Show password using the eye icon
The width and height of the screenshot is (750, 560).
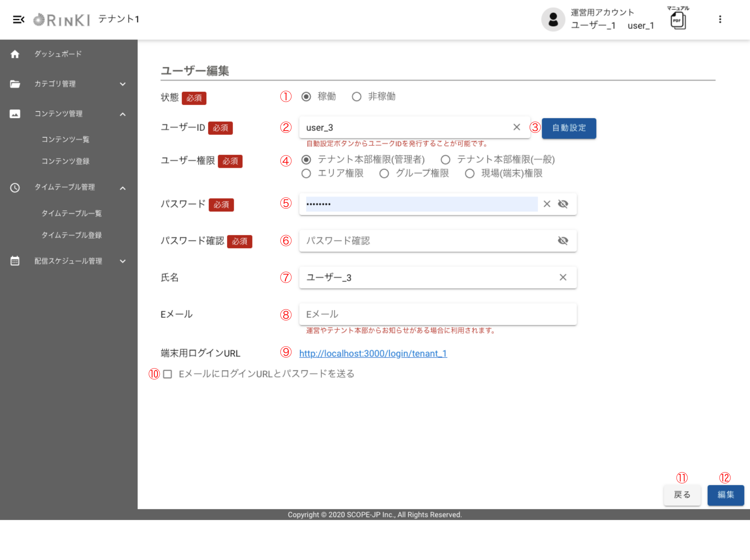point(563,204)
